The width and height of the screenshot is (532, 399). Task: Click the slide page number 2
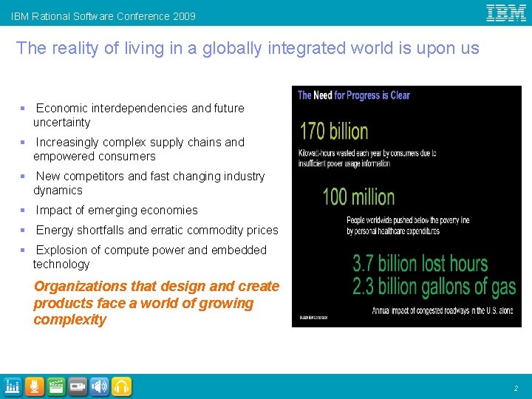(516, 389)
